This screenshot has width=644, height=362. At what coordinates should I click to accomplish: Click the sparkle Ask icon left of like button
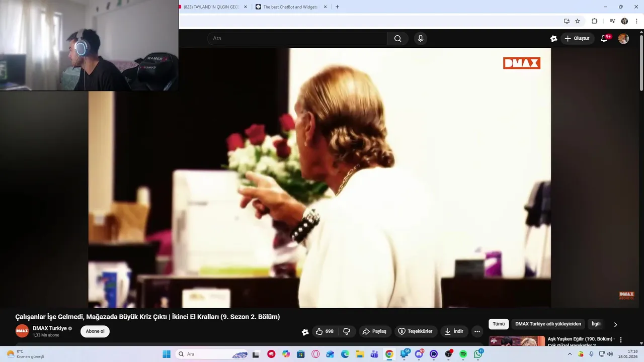click(305, 332)
